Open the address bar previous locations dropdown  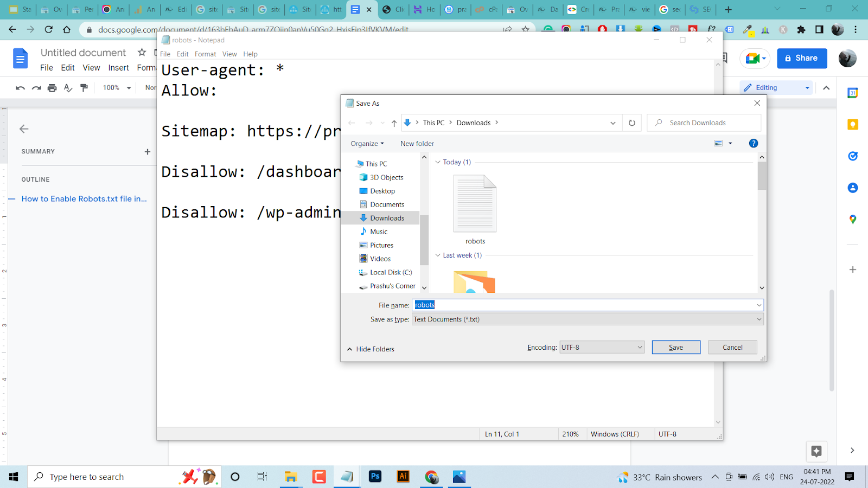[x=613, y=123]
